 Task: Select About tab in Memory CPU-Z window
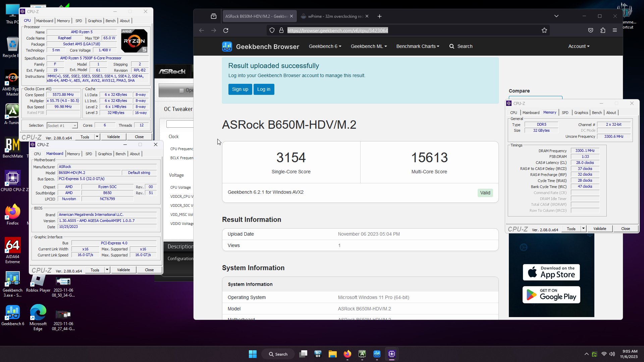(611, 113)
